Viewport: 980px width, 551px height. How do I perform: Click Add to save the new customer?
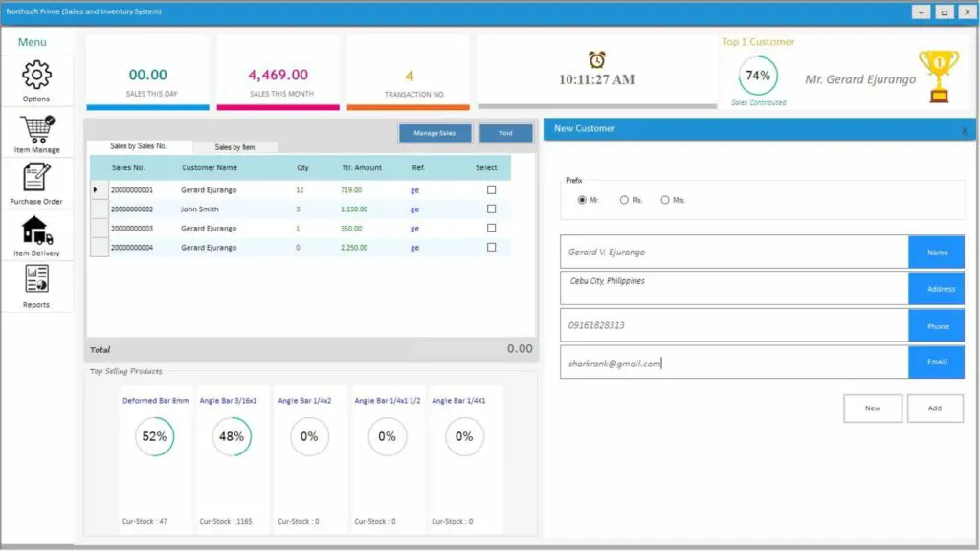[934, 408]
